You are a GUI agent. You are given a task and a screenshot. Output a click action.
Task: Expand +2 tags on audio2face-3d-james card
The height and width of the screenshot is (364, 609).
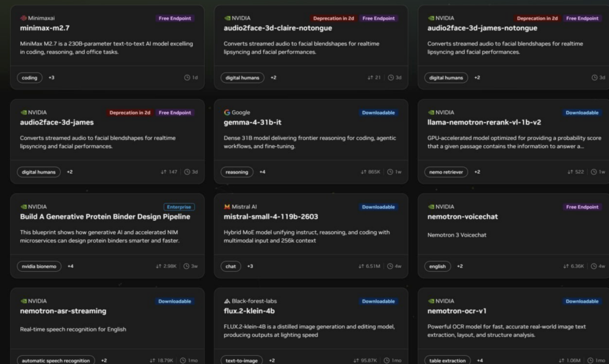tap(70, 172)
